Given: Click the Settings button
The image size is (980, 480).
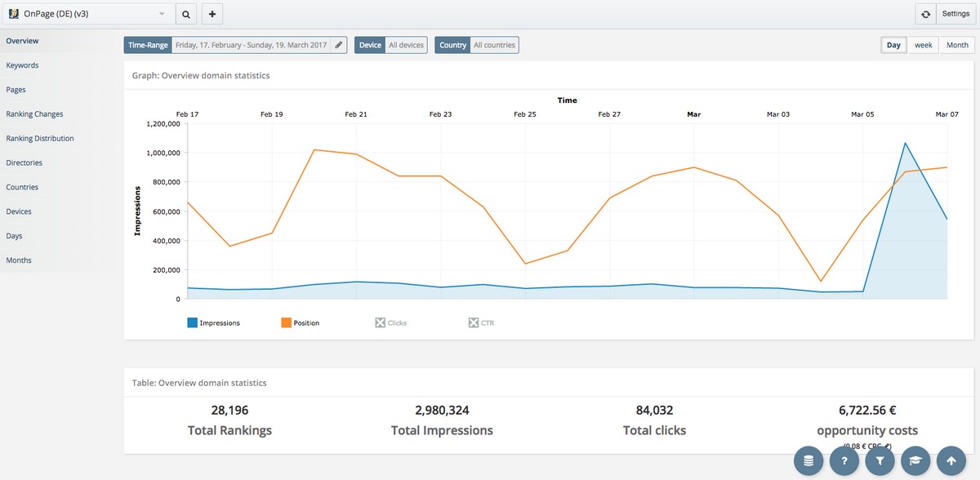Looking at the screenshot, I should (955, 14).
